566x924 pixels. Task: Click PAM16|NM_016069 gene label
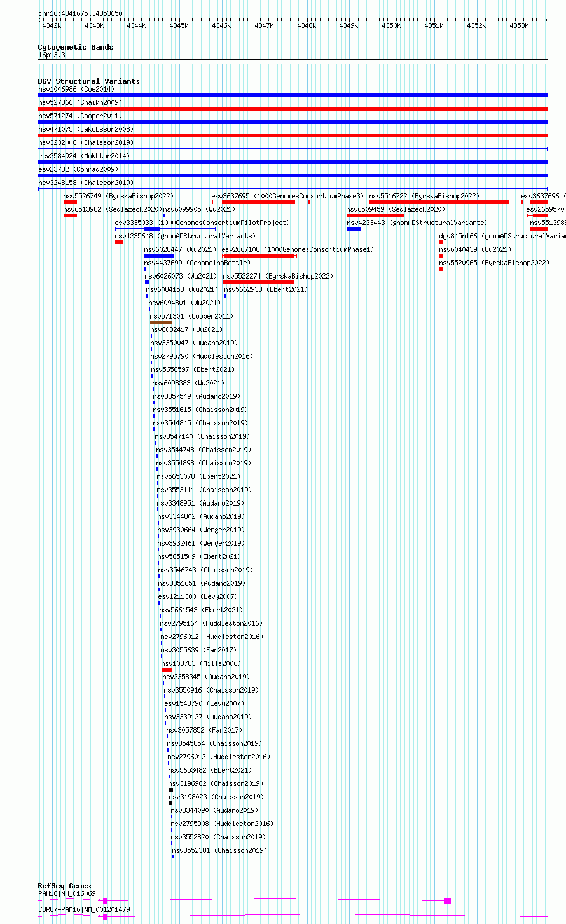pyautogui.click(x=67, y=893)
